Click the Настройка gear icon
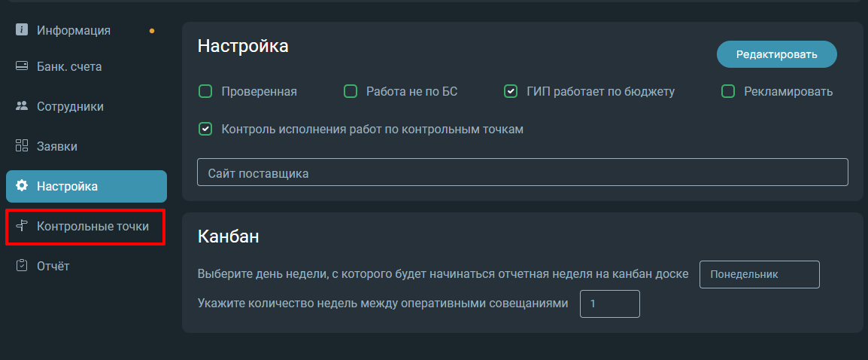The image size is (868, 360). 22,186
